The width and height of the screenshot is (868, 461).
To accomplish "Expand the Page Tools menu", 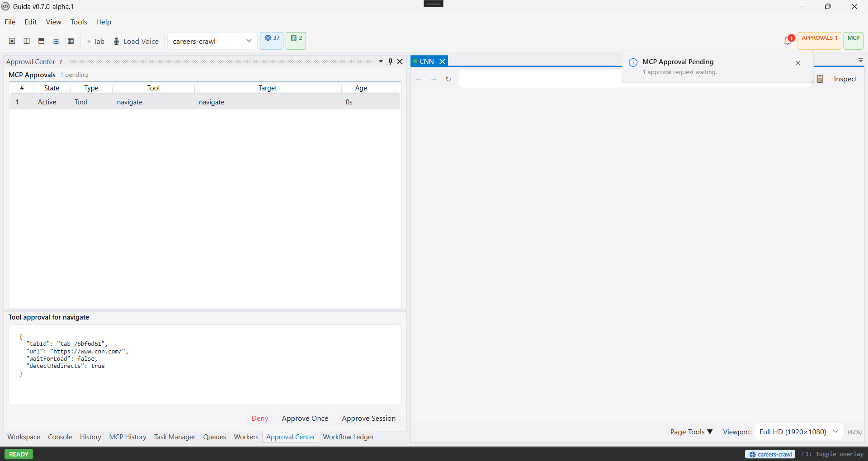I will (691, 432).
